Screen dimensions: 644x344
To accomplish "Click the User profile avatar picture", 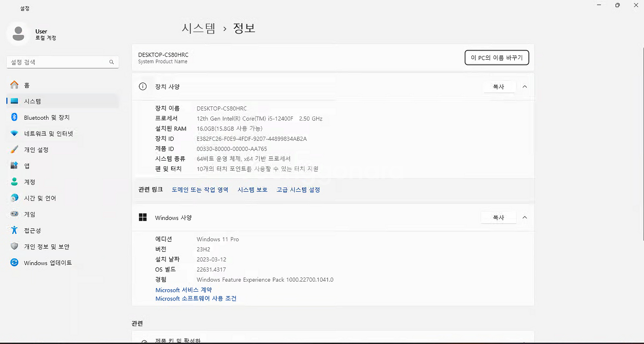I will coord(18,34).
